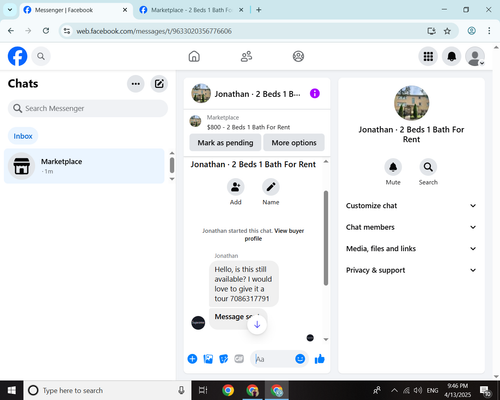Open notifications bell in top bar
Viewport: 500px width, 400px height.
point(451,56)
